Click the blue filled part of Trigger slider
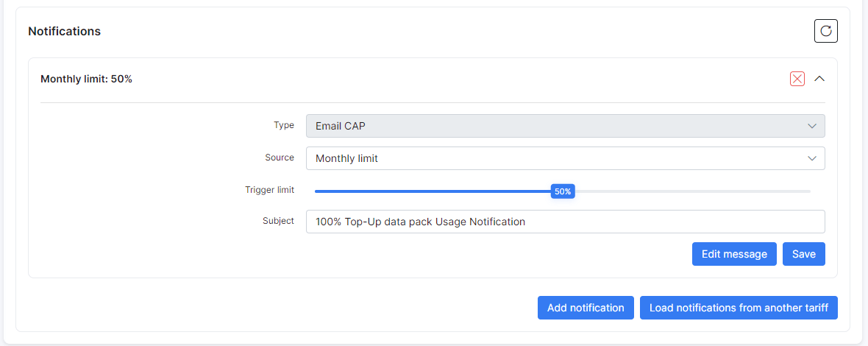 pos(433,191)
